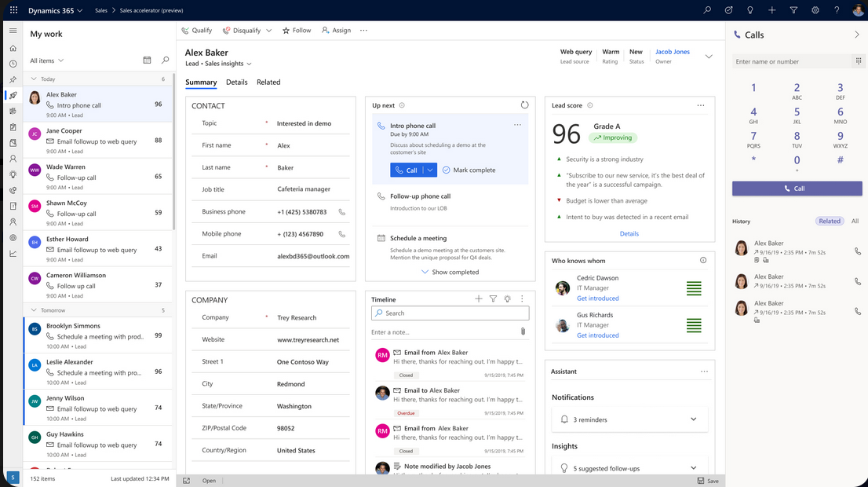
Task: Switch to the Details tab
Action: pos(236,82)
